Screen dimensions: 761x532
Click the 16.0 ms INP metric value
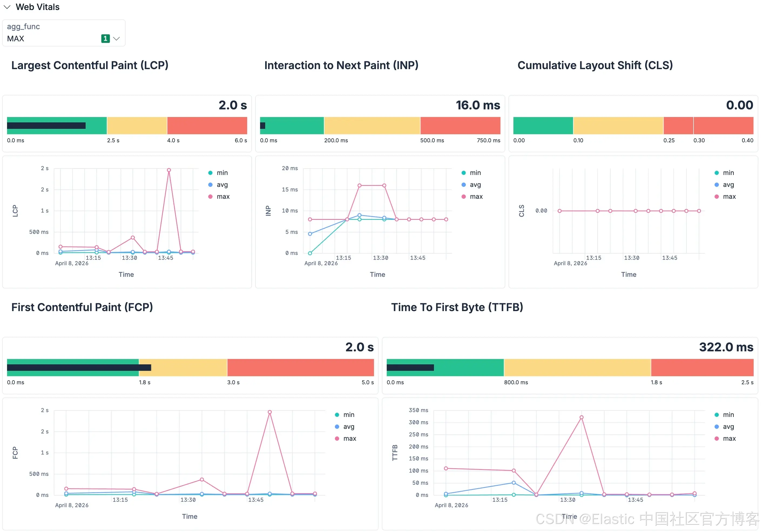(x=478, y=105)
